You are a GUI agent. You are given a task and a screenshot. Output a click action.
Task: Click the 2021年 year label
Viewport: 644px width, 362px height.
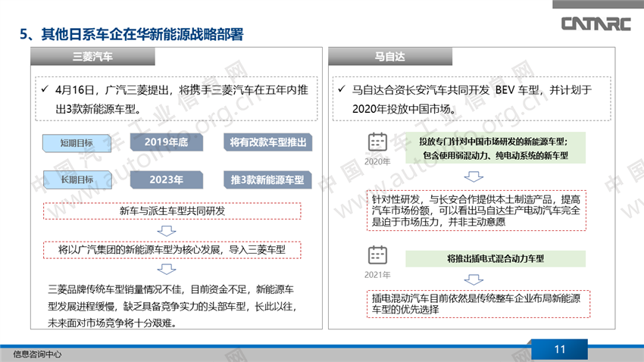pos(377,275)
